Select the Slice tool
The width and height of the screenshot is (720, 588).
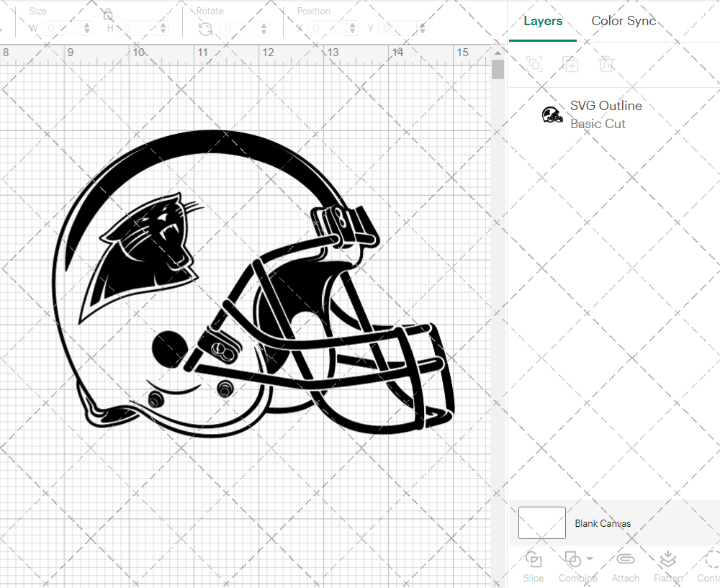coord(533,566)
